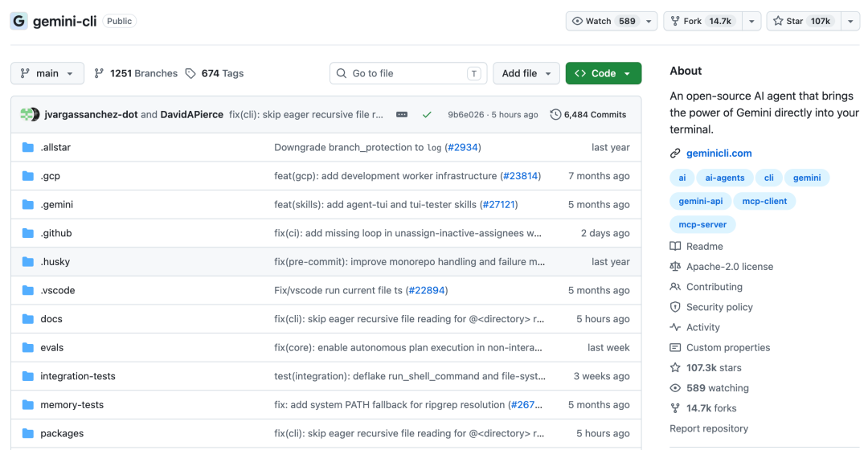Click the Report repository link
The width and height of the screenshot is (868, 450).
(709, 428)
